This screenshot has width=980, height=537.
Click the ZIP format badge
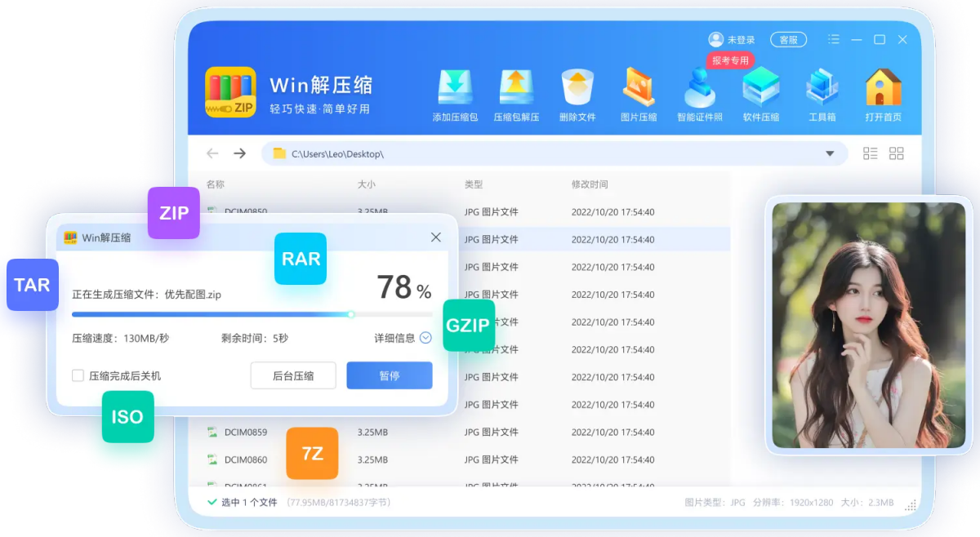[174, 213]
